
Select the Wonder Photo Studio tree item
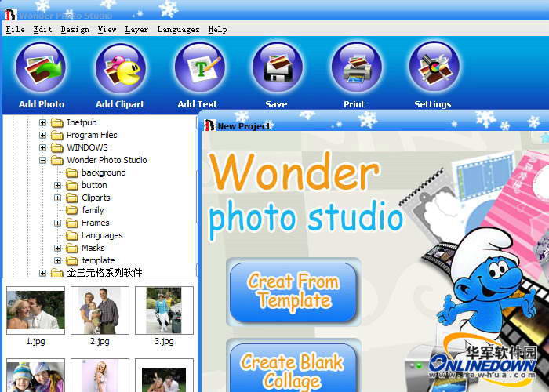(x=107, y=160)
